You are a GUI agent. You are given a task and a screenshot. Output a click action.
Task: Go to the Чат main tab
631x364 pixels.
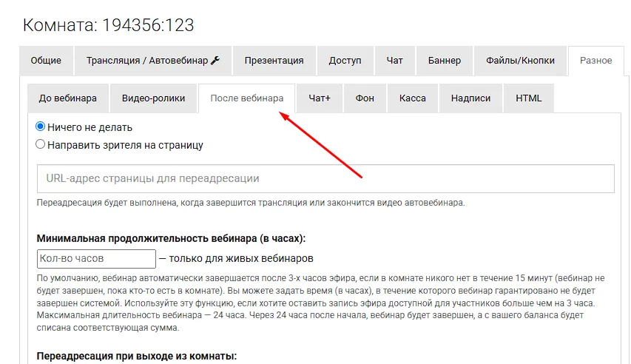point(394,61)
